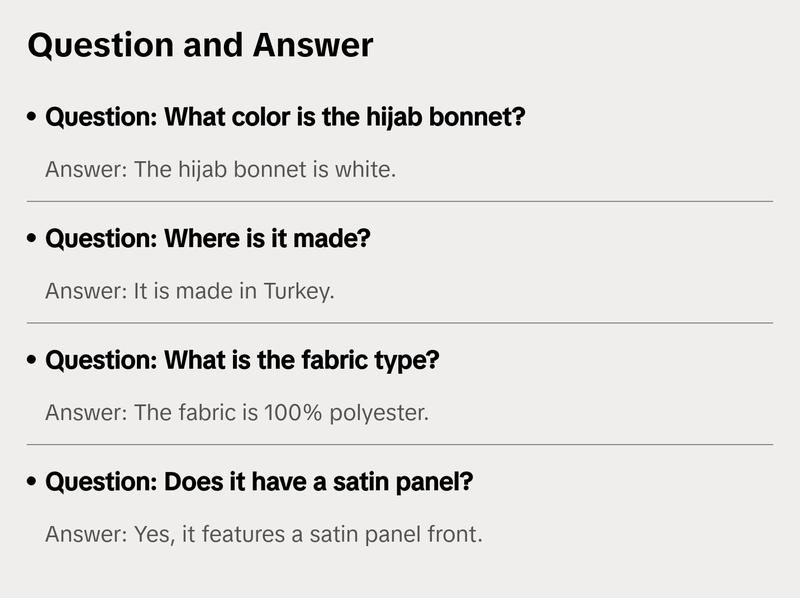Click the word "Yes" in the last answer
This screenshot has width=800, height=598.
pos(151,534)
